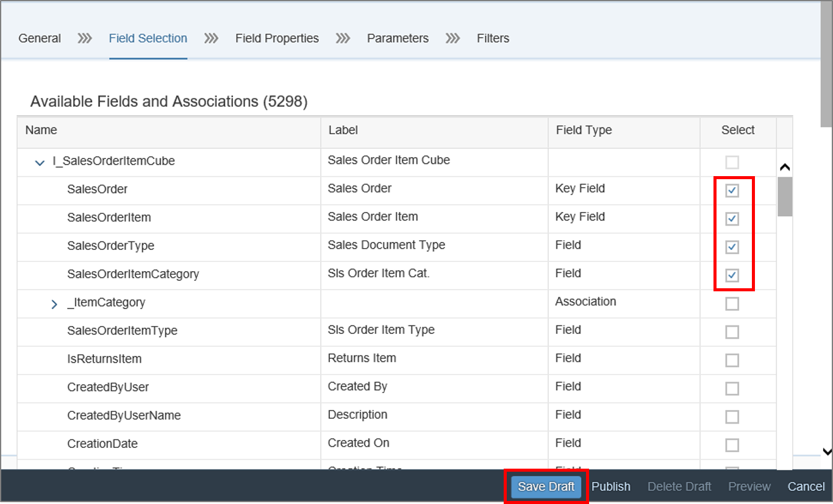833x504 pixels.
Task: Click the table vertical scrollbar thumb
Action: point(785,197)
